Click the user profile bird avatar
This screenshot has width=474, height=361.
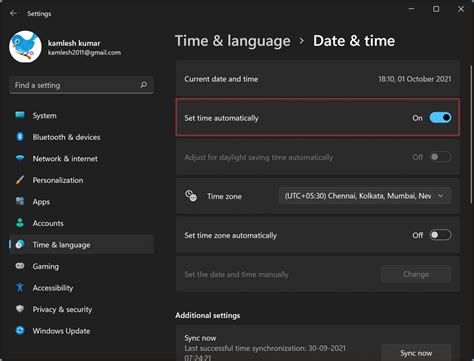[x=25, y=47]
